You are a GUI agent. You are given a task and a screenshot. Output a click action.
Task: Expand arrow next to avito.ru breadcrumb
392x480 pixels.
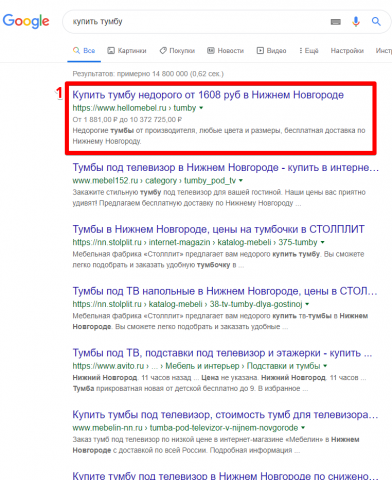(325, 366)
